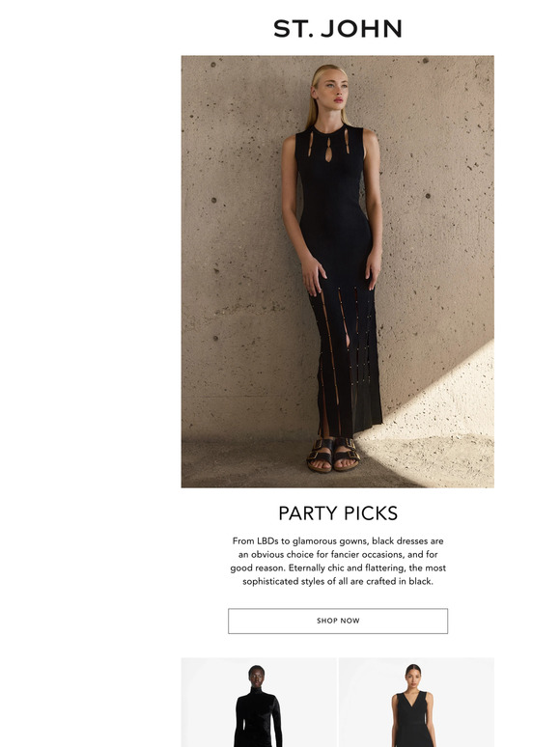Viewport: 560px width, 747px height.
Task: Click the beaded fringe skirt of the dress
Action: click(x=346, y=360)
